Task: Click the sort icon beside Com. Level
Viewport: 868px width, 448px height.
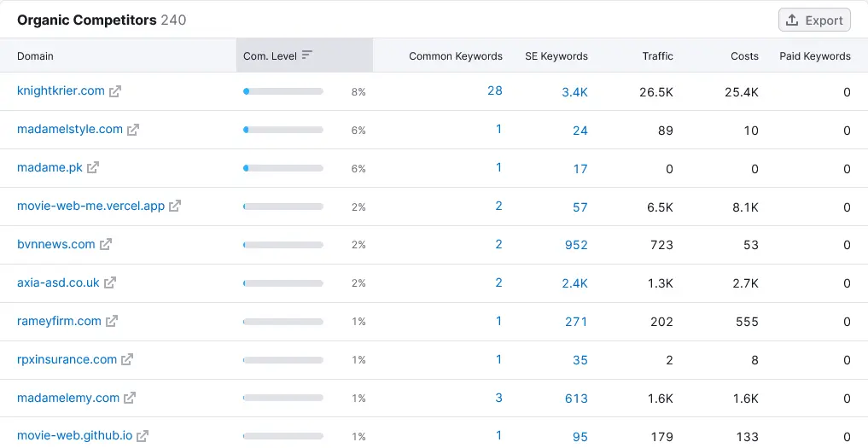Action: (307, 55)
